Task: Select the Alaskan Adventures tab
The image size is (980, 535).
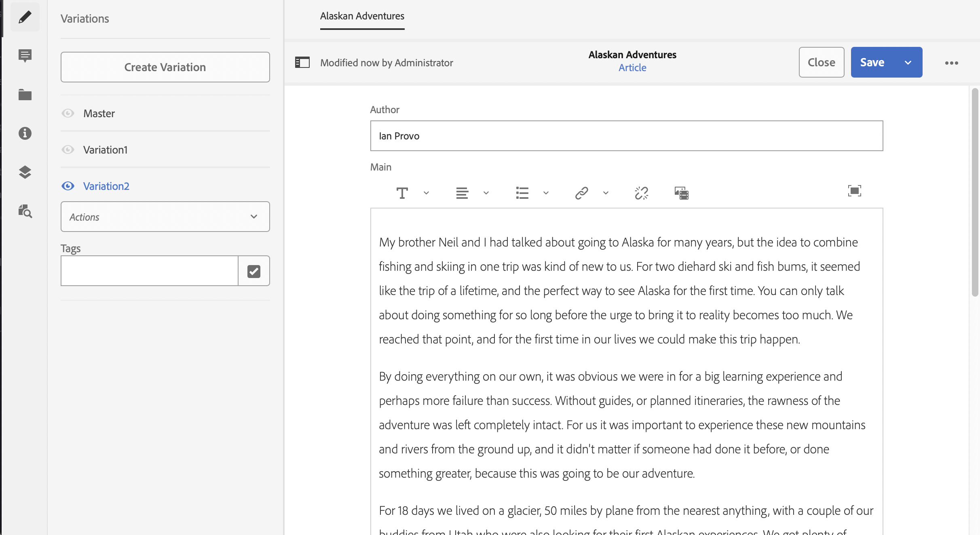Action: [362, 16]
